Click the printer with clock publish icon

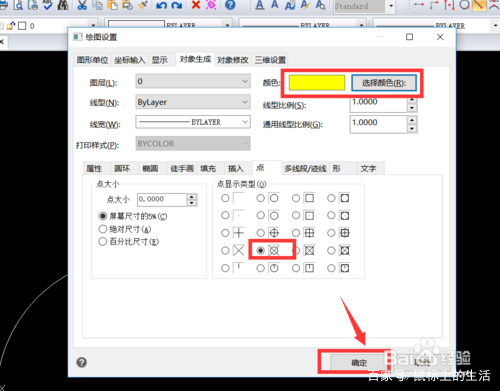33,5
